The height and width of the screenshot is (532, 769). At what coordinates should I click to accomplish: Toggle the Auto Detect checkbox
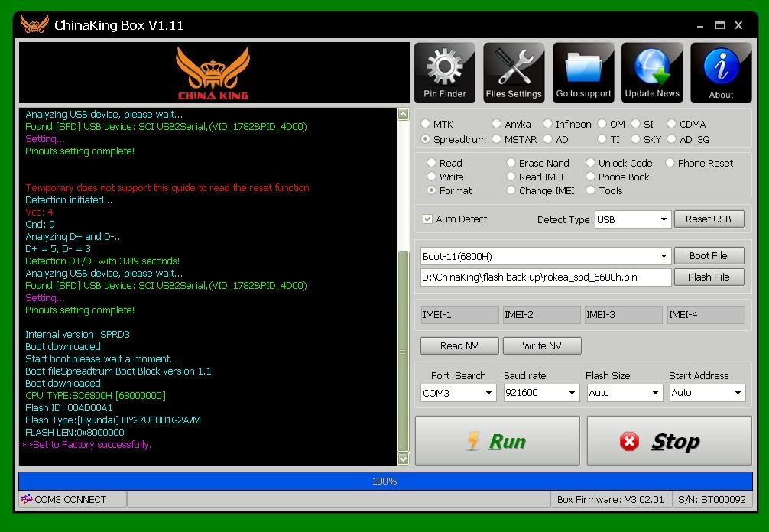(x=427, y=219)
